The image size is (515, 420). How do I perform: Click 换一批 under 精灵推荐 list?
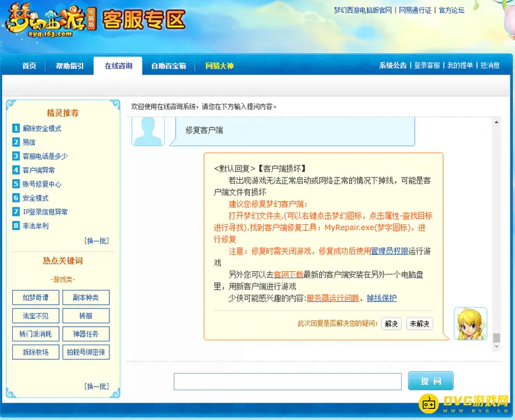tap(97, 241)
